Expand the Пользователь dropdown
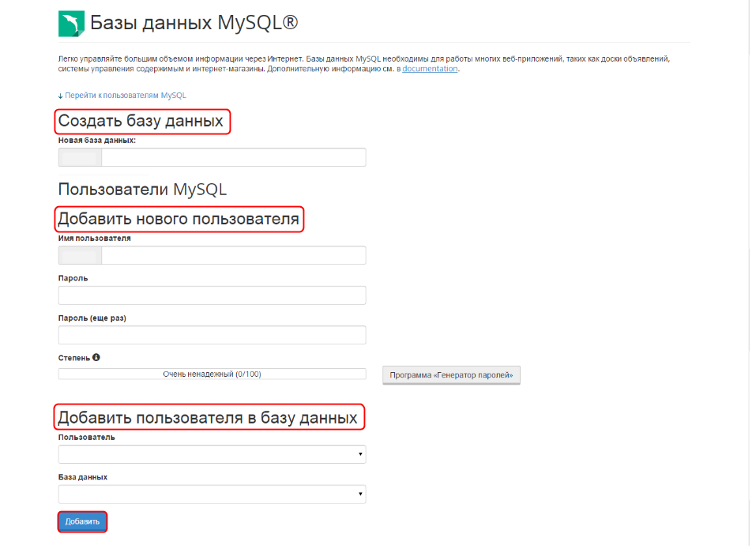 tap(212, 454)
